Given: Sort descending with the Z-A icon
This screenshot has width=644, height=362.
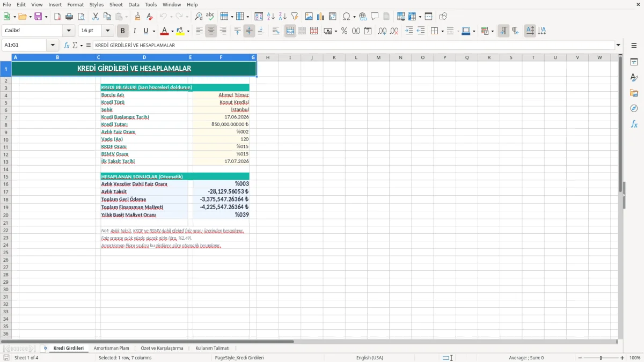Looking at the screenshot, I should tap(283, 17).
